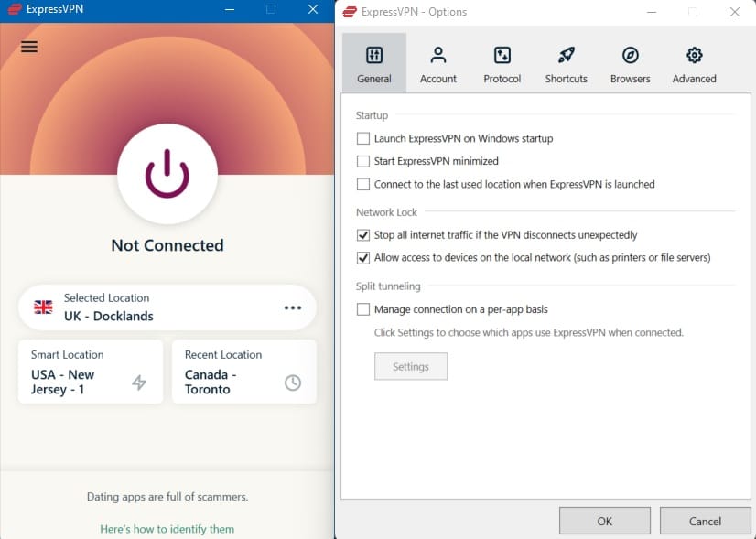
Task: Follow the "Here's how to identify them" link
Action: (167, 529)
